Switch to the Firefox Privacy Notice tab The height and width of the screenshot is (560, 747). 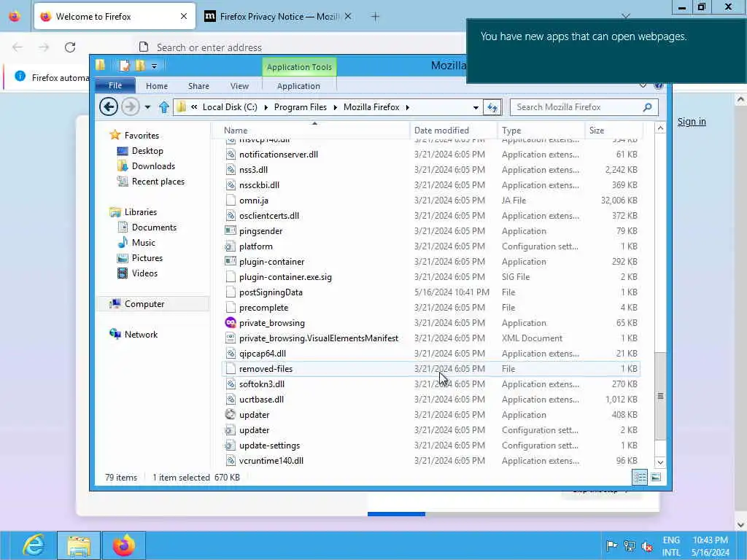coord(279,17)
